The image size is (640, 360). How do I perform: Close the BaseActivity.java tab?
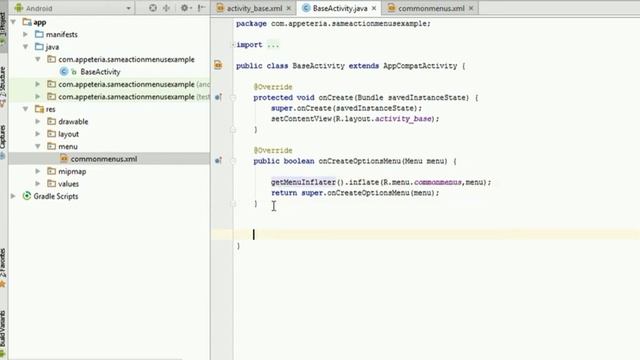pyautogui.click(x=373, y=8)
